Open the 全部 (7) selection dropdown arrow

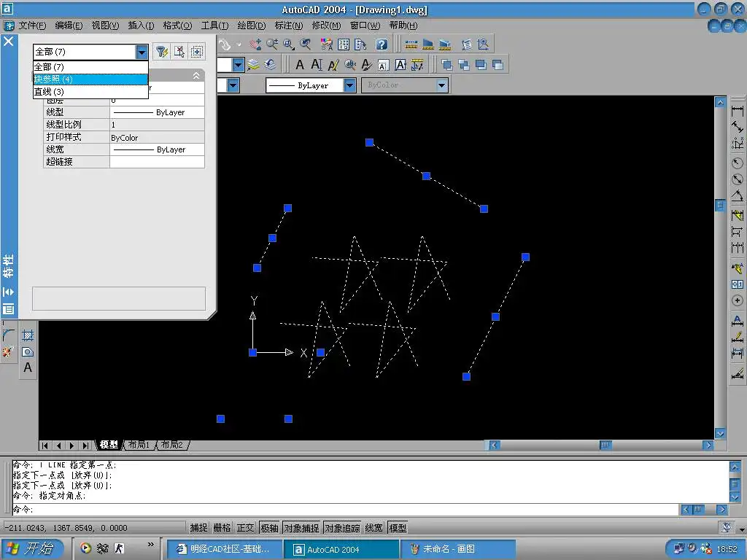click(x=142, y=52)
